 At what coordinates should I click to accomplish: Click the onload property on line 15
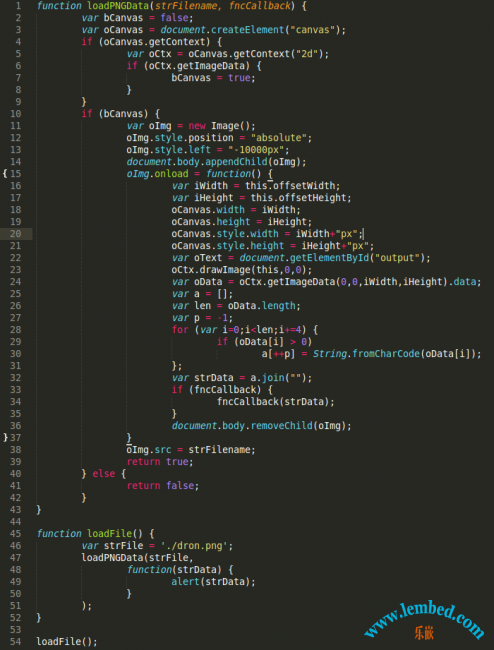tap(172, 174)
